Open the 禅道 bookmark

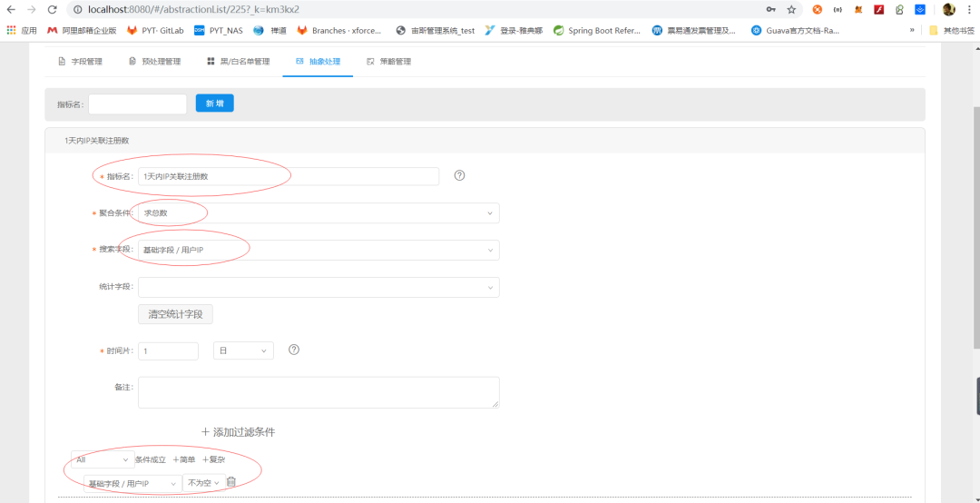coord(270,30)
